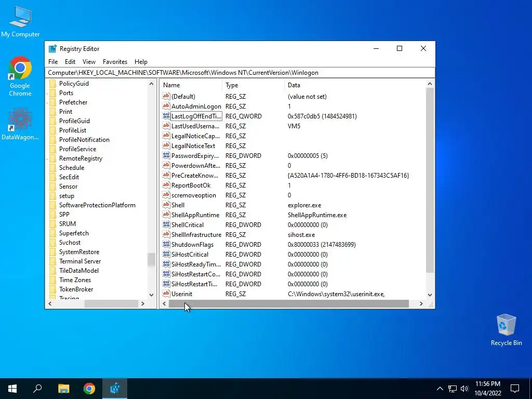Select the LastLogOffEndTime binary value icon
The image size is (532, 399).
[x=166, y=116]
